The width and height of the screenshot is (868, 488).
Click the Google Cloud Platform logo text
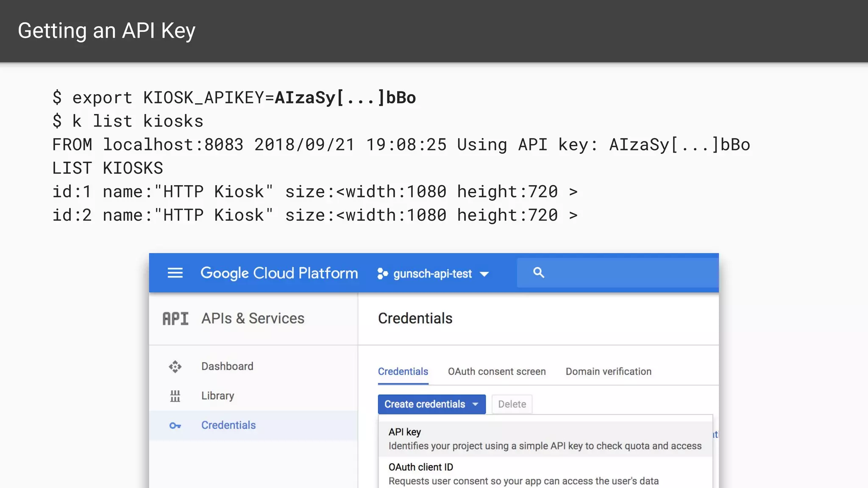coord(279,273)
